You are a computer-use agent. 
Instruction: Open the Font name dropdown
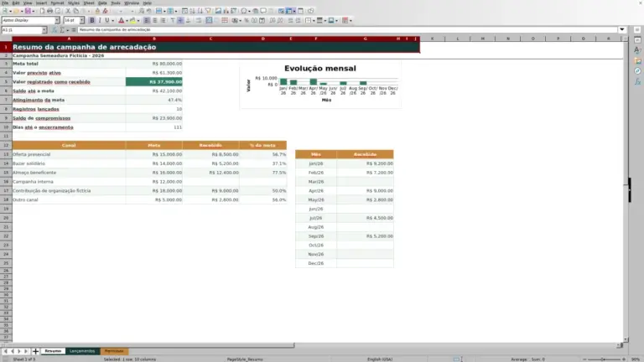pos(57,20)
